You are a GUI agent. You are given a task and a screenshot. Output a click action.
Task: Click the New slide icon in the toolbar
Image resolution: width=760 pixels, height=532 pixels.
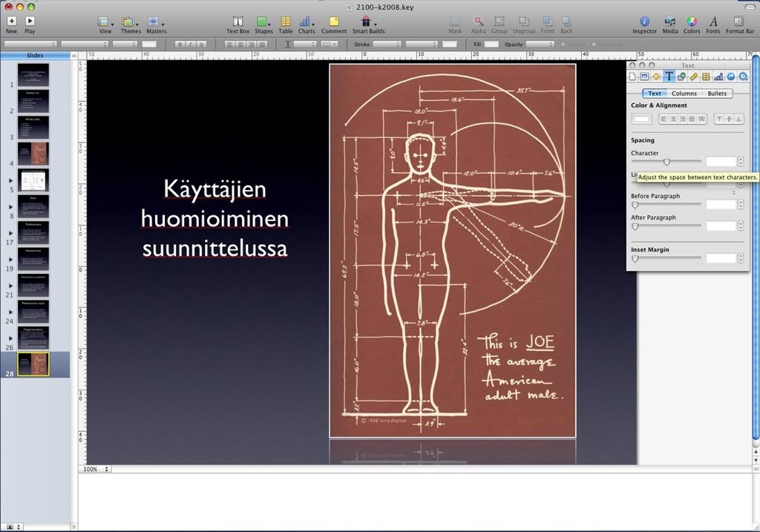coord(12,22)
